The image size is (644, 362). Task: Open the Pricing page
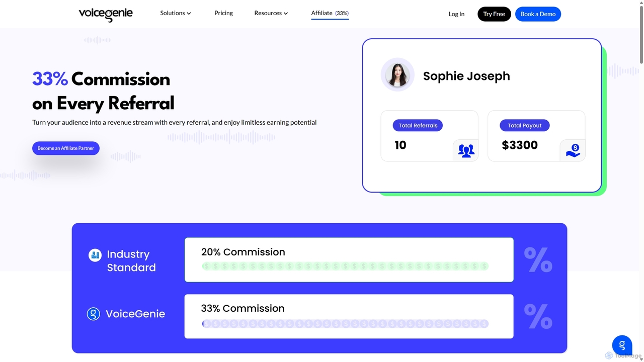click(x=223, y=13)
